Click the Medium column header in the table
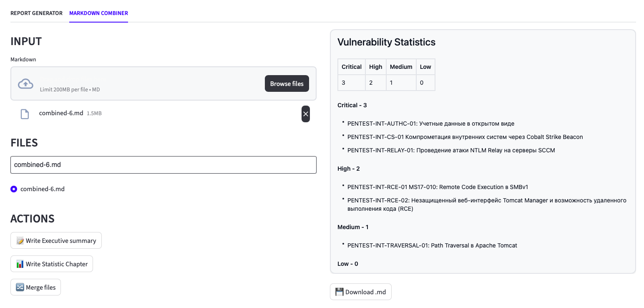 (401, 67)
